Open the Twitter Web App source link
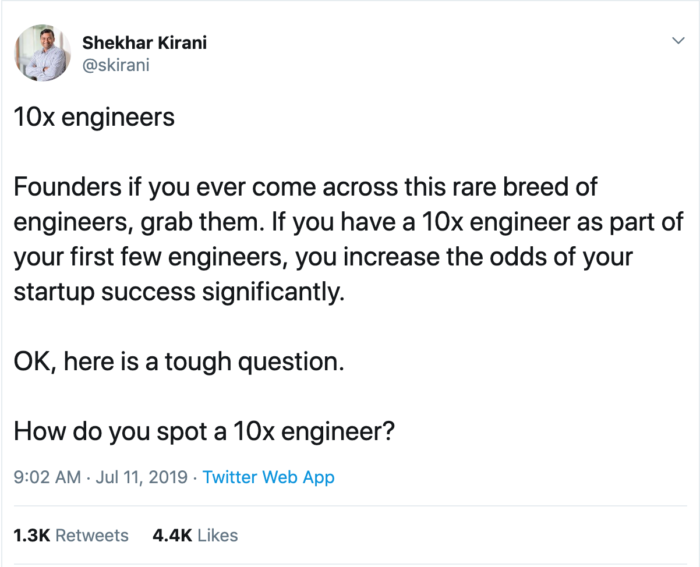Image resolution: width=700 pixels, height=567 pixels. [x=268, y=477]
